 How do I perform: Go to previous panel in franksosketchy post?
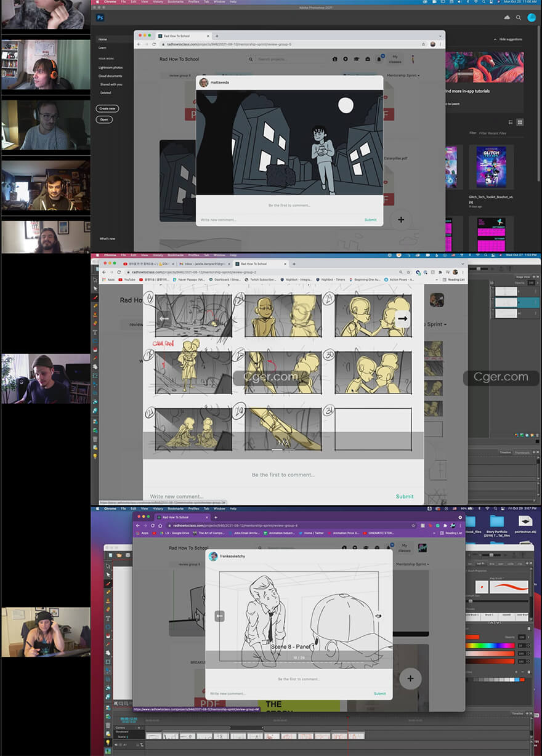pyautogui.click(x=219, y=616)
